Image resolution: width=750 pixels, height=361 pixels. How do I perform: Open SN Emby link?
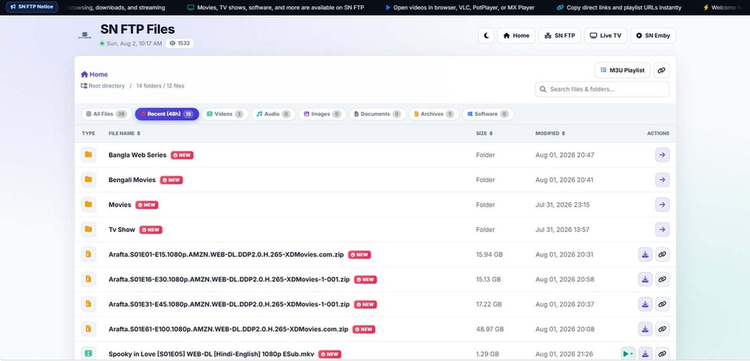pyautogui.click(x=653, y=35)
